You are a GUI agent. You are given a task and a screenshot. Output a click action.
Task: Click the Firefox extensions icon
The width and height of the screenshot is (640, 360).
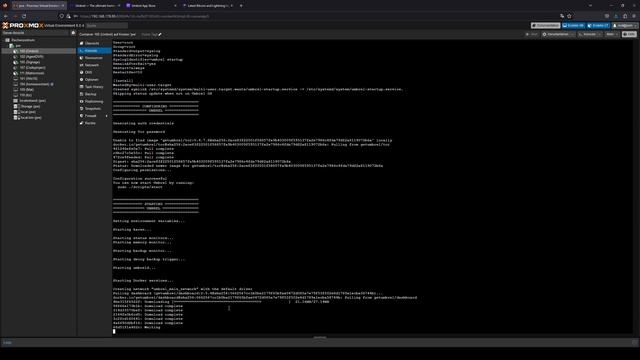coord(625,16)
